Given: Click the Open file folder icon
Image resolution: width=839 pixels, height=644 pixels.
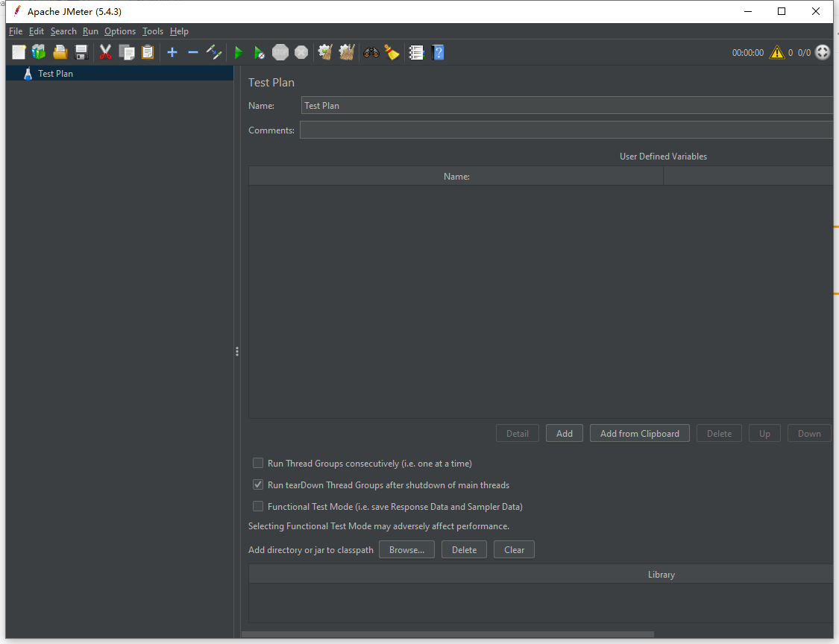Looking at the screenshot, I should click(60, 52).
